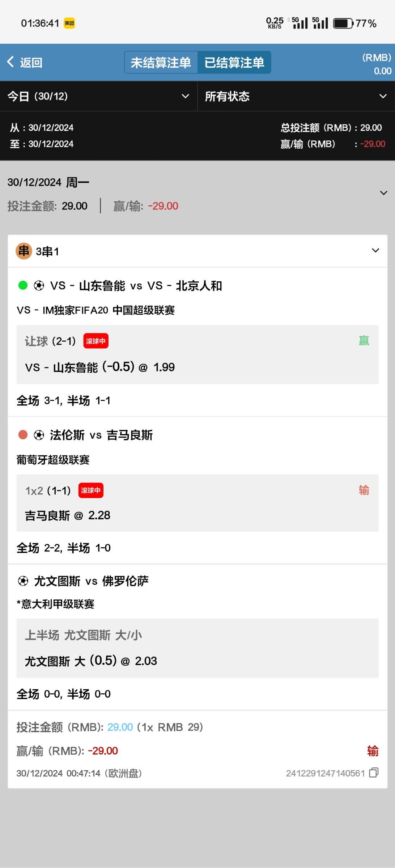Image resolution: width=395 pixels, height=868 pixels.
Task: Tap the 滚球中 badge on 让球 bet
Action: click(x=96, y=341)
